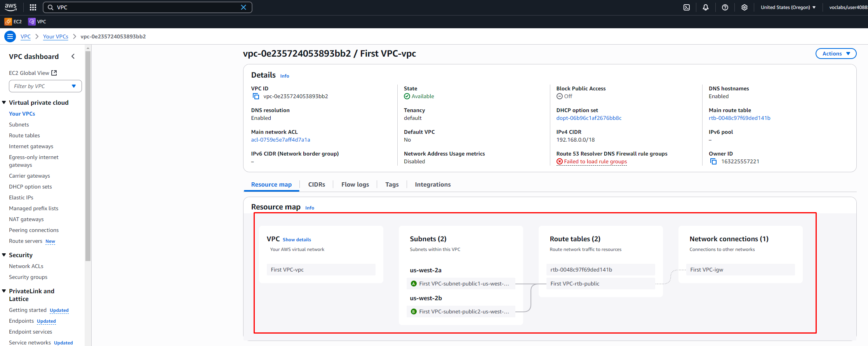Click the subnet B badge icon
This screenshot has width=868, height=346.
coord(414,311)
